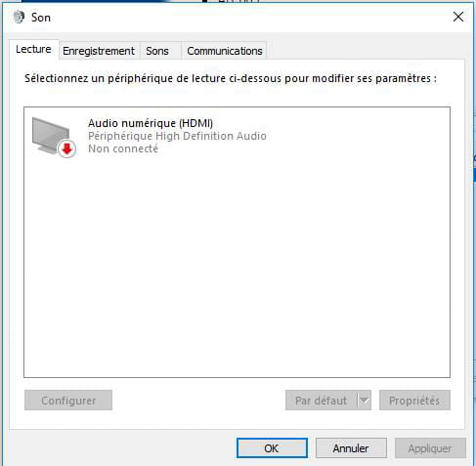476x466 pixels.
Task: Click the Son title bar text
Action: [x=41, y=18]
